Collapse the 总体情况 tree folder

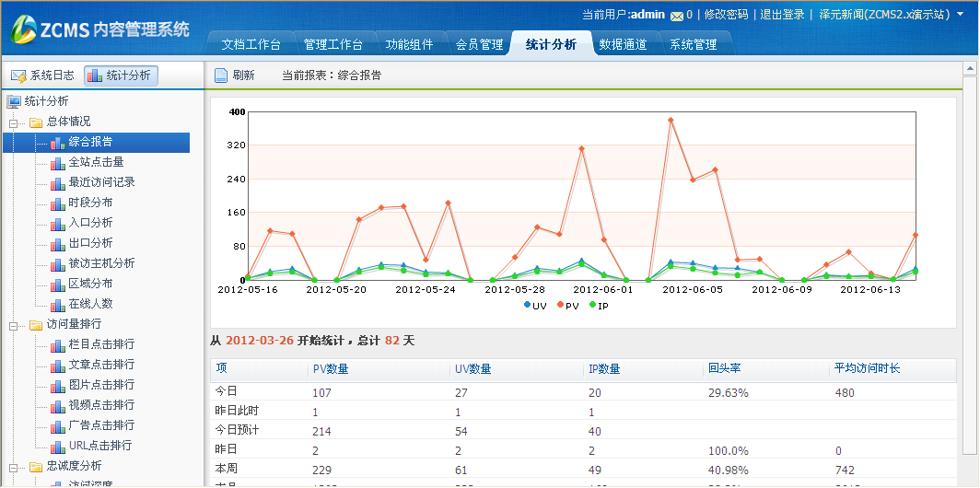pos(14,122)
